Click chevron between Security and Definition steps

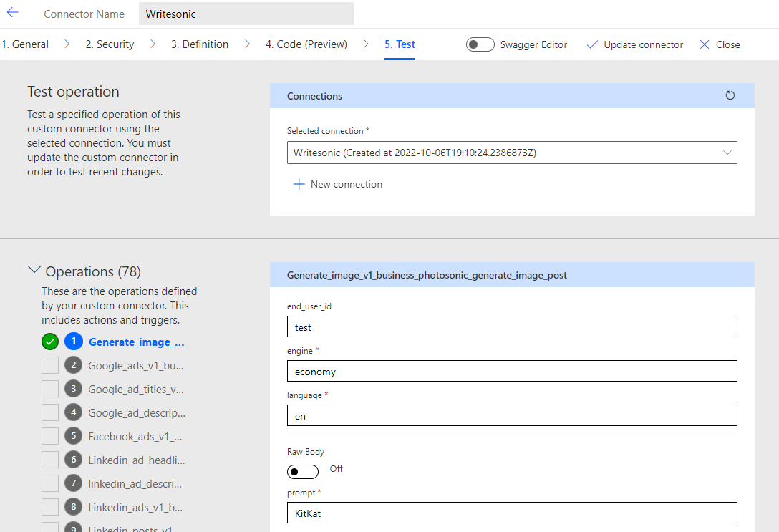click(x=153, y=44)
